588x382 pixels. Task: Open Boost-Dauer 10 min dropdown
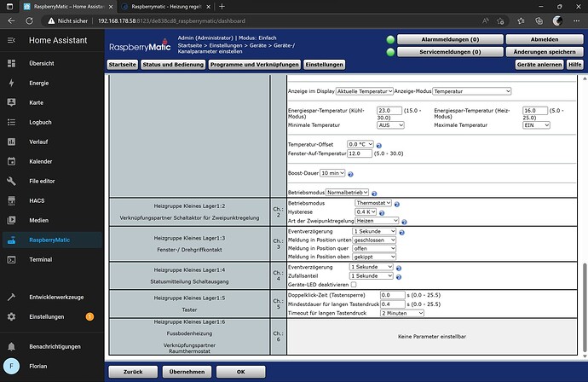(x=332, y=173)
